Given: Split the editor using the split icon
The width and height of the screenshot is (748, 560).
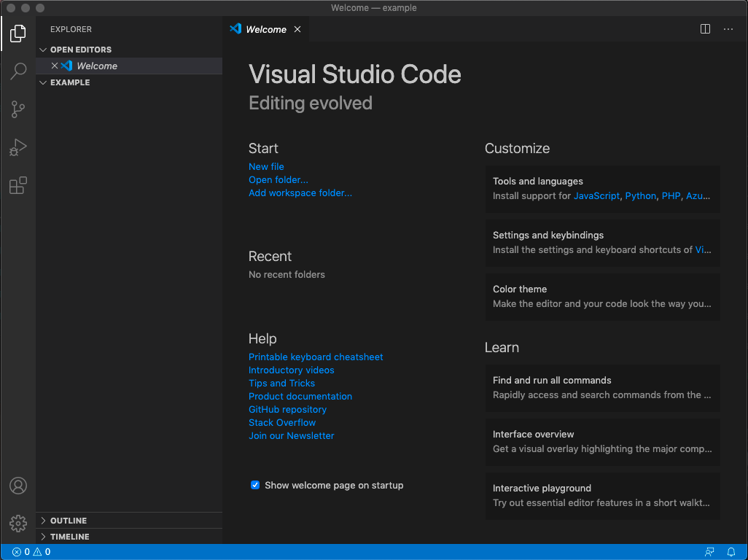Looking at the screenshot, I should (x=704, y=28).
